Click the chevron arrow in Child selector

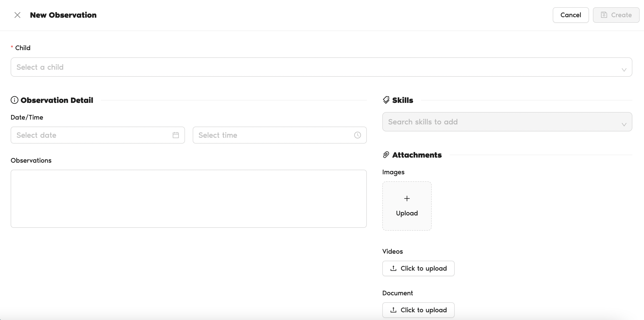[x=624, y=70]
